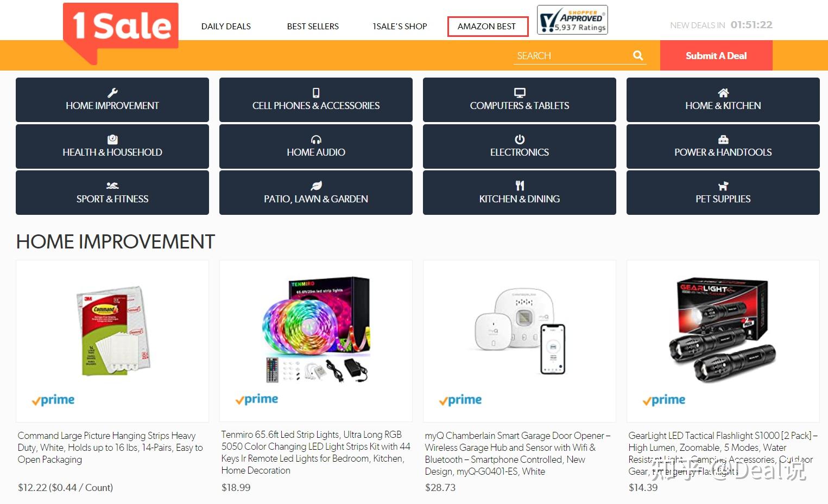Switch to Amazon Best tab
This screenshot has height=504, width=828.
[x=488, y=26]
